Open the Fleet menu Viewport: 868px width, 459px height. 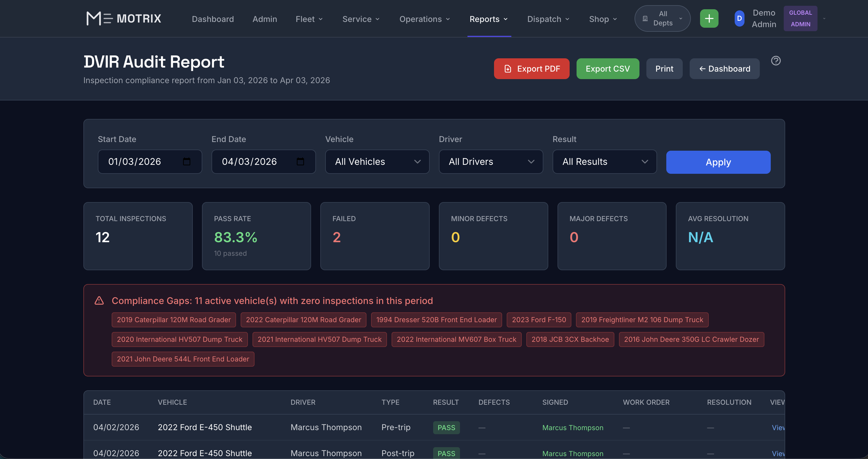[309, 19]
